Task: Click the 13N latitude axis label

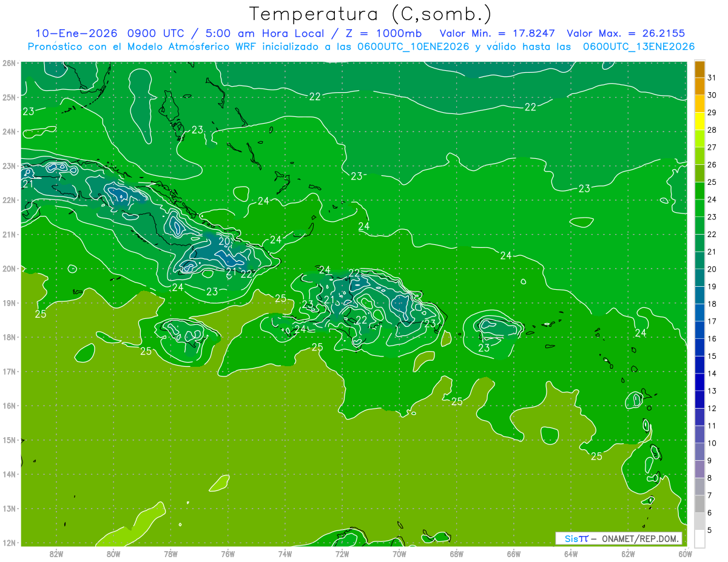Action: 9,509
